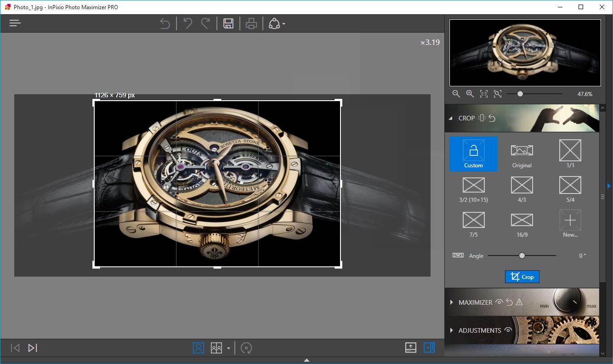Open the share options icon
Image resolution: width=613 pixels, height=364 pixels.
[274, 23]
